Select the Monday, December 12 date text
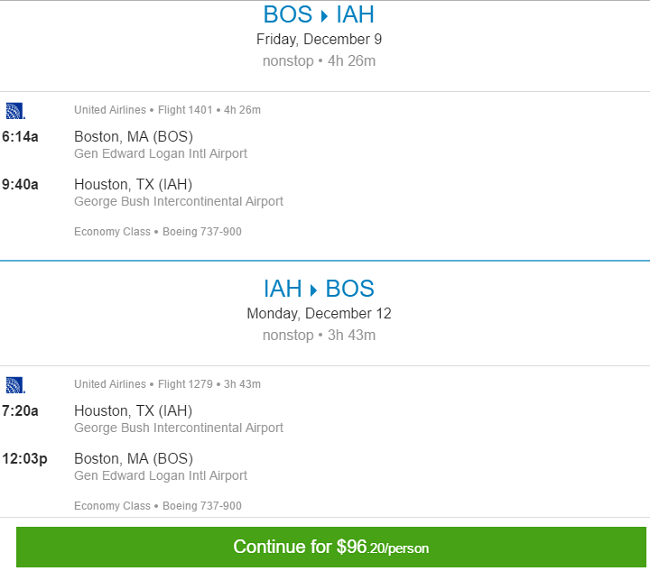The height and width of the screenshot is (571, 650). (319, 313)
